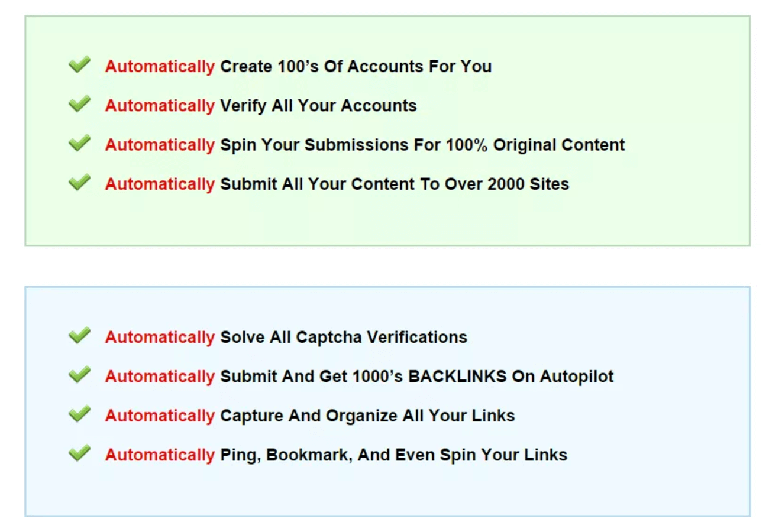Viewport: 769px width, 532px height.
Task: Click text Submit All Your Content To Over 2000 Sites
Action: [x=395, y=184]
